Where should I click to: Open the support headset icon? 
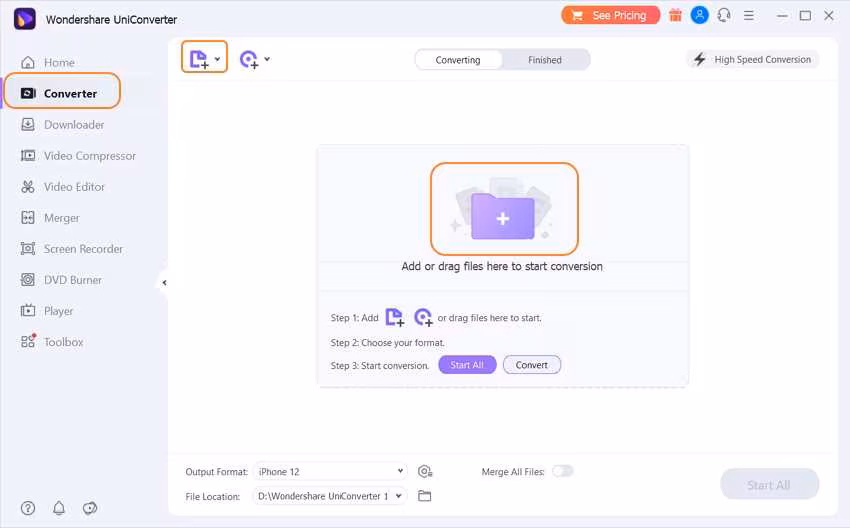pyautogui.click(x=724, y=15)
